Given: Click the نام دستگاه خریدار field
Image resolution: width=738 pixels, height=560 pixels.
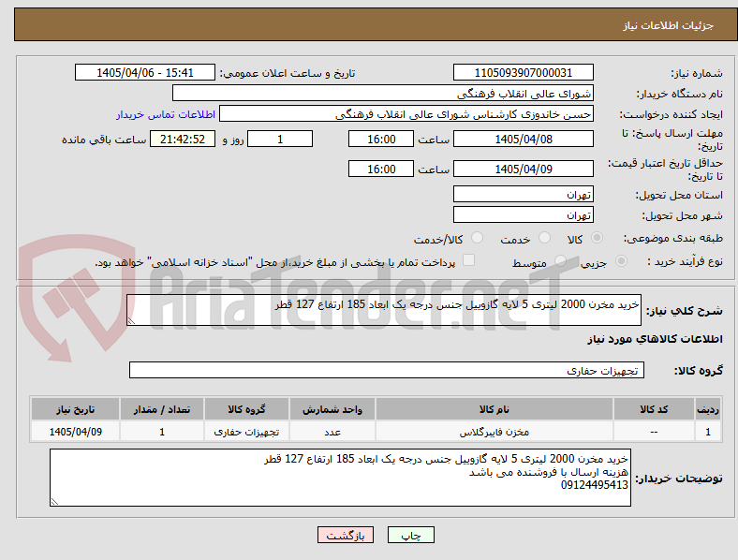Looking at the screenshot, I should (x=383, y=93).
